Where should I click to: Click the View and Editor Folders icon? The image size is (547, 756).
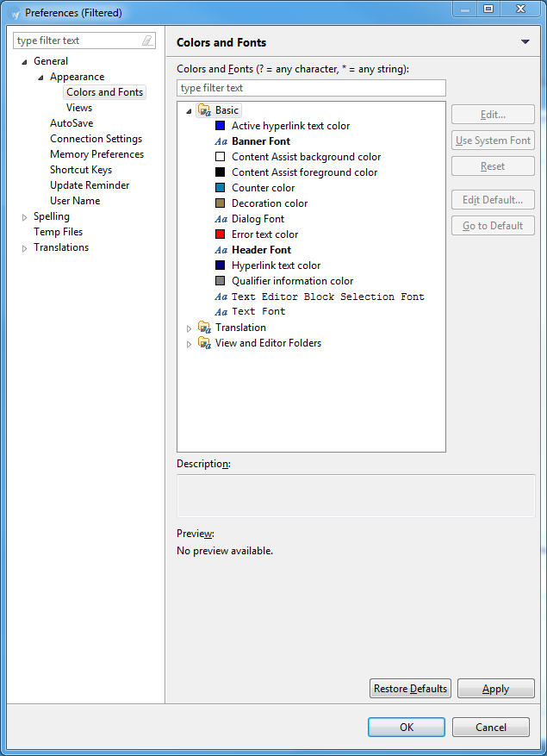(204, 343)
